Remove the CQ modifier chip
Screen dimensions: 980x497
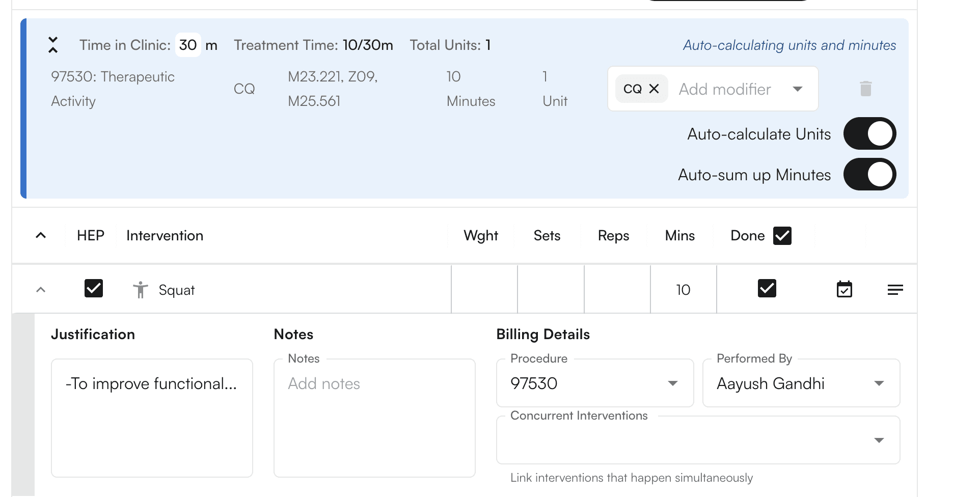tap(654, 89)
